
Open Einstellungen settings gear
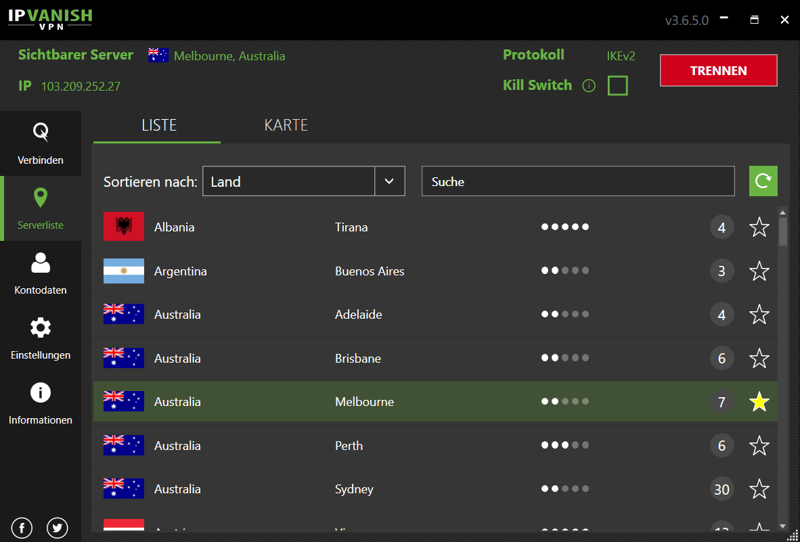pyautogui.click(x=40, y=338)
